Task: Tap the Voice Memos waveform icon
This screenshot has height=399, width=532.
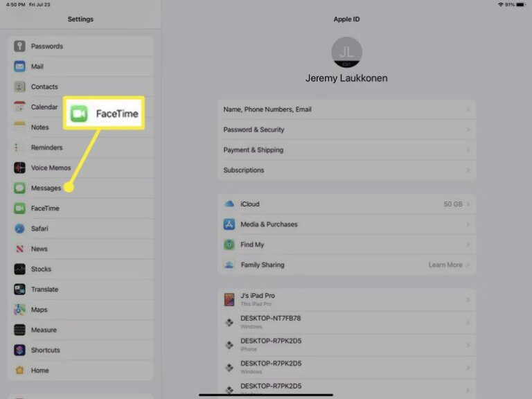Action: pyautogui.click(x=19, y=168)
